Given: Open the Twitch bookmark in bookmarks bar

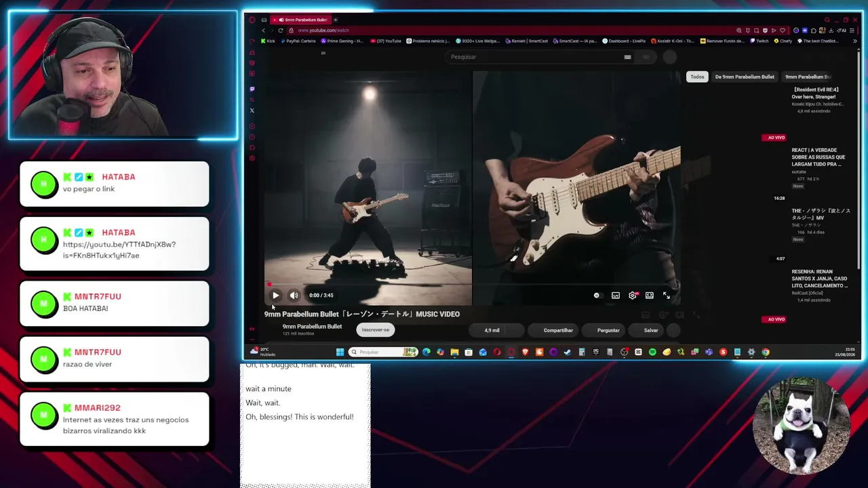Looking at the screenshot, I should 759,41.
